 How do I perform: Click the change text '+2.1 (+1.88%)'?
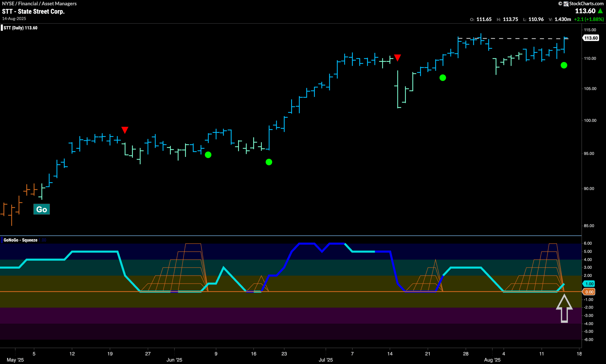(x=589, y=19)
